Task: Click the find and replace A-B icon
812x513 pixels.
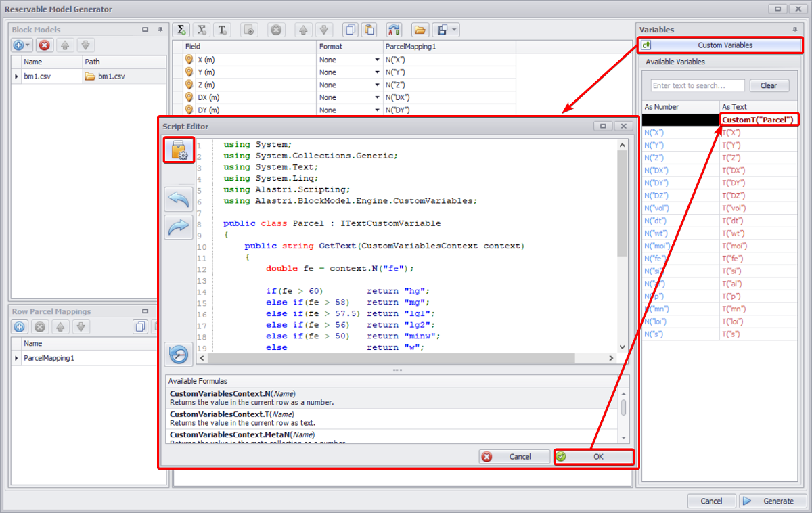Action: pos(394,30)
